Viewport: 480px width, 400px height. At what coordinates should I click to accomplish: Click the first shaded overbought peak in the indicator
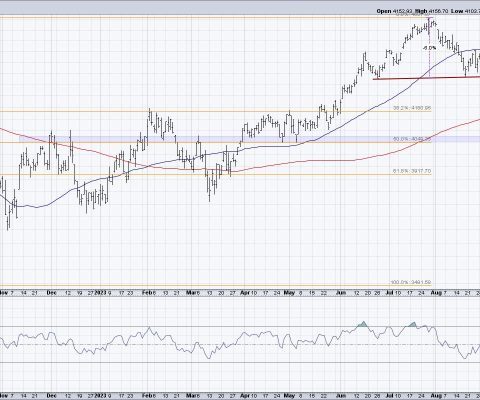[x=363, y=324]
